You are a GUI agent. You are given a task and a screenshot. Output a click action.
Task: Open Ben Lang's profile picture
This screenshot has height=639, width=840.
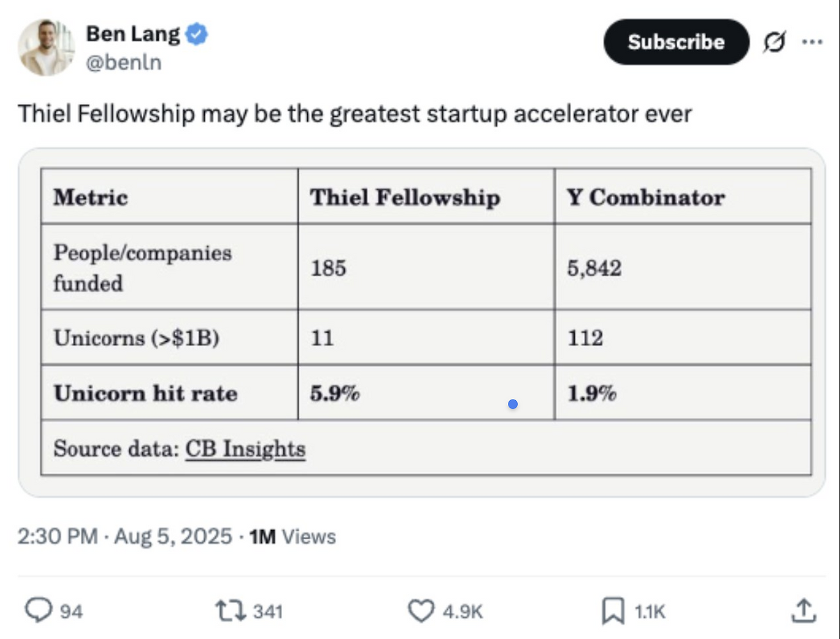click(46, 48)
